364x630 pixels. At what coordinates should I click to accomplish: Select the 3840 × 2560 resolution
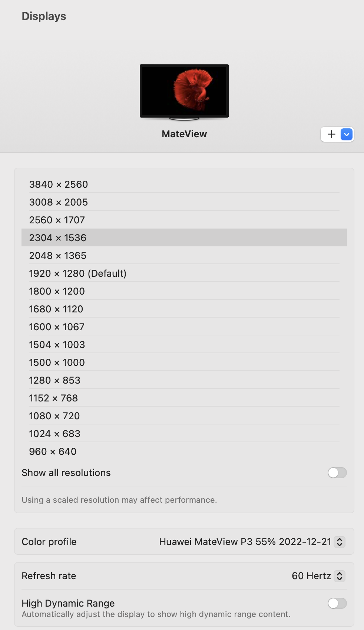point(184,184)
